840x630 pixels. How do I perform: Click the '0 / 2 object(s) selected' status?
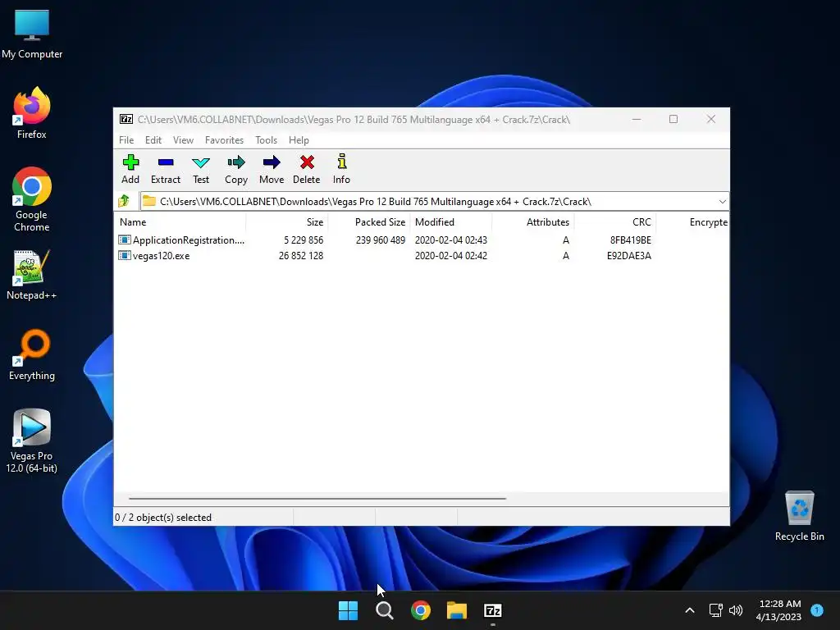[x=163, y=518]
